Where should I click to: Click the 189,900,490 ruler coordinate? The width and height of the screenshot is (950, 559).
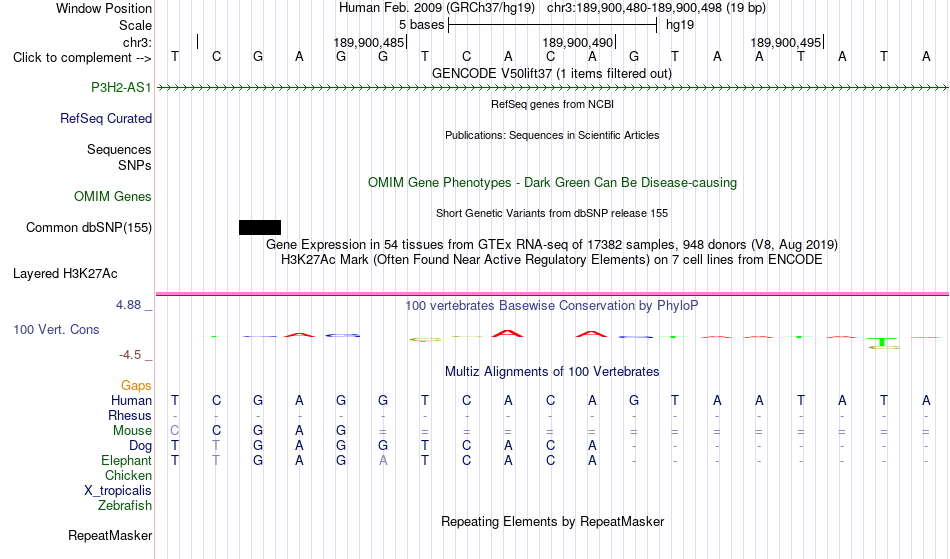pyautogui.click(x=577, y=42)
